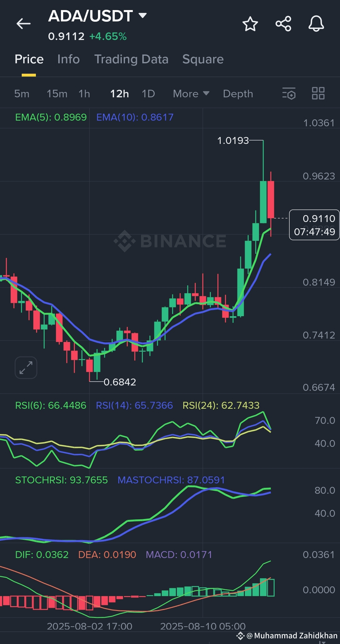Expand the More timeframes dropdown
This screenshot has width=340, height=644.
[191, 94]
